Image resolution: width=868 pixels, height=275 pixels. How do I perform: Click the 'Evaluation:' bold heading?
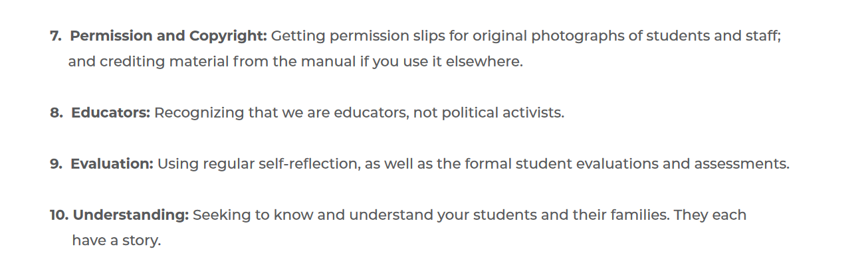(x=112, y=163)
